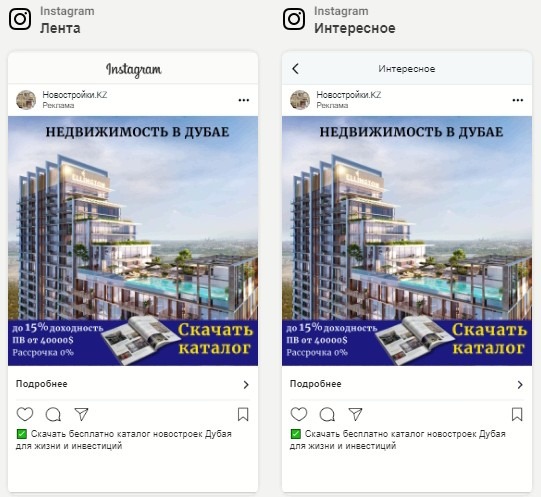Open the three-dot menu in the Лента post
Viewport: 541px width, 497px height.
click(244, 100)
